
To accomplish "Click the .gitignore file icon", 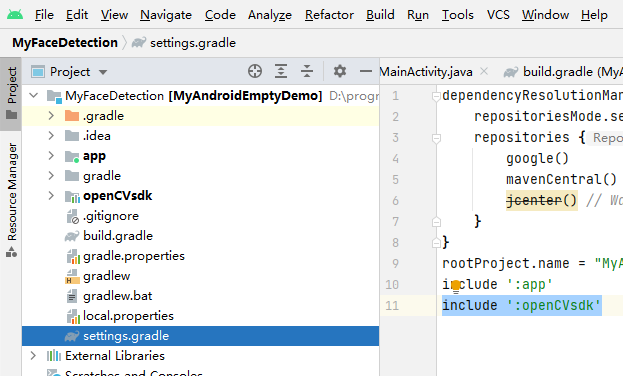I will click(x=72, y=216).
